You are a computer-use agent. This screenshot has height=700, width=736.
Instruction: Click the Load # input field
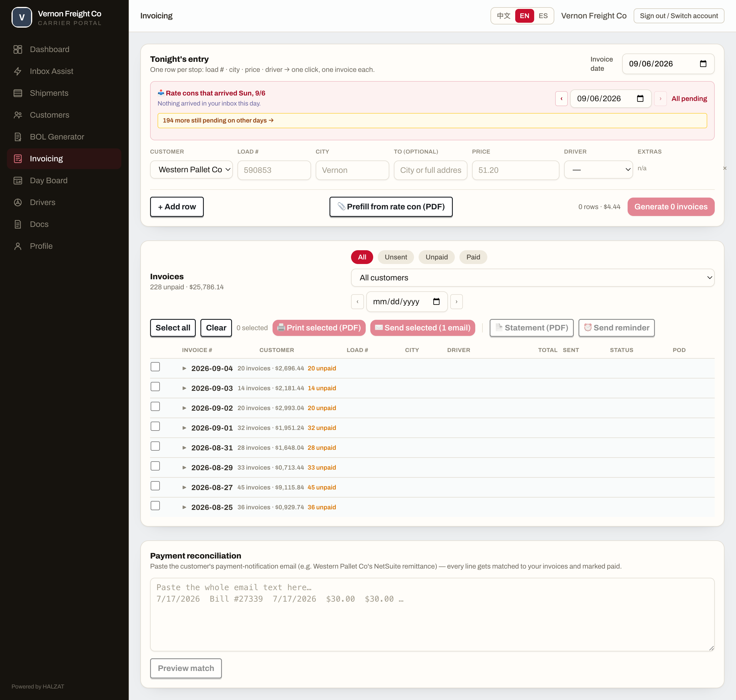[x=274, y=170]
